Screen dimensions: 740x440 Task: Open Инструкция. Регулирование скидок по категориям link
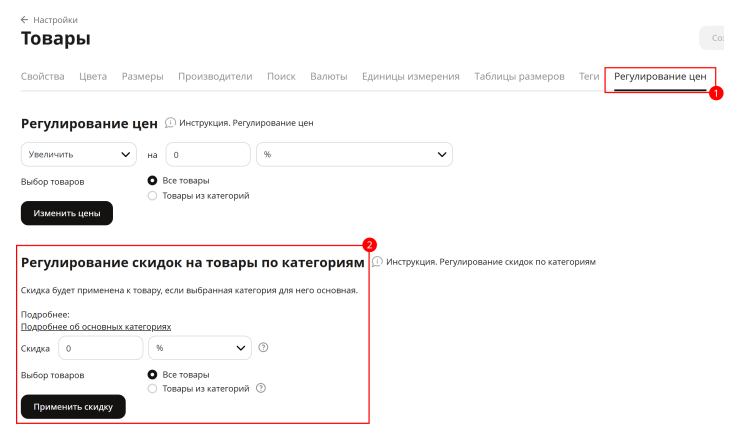491,262
